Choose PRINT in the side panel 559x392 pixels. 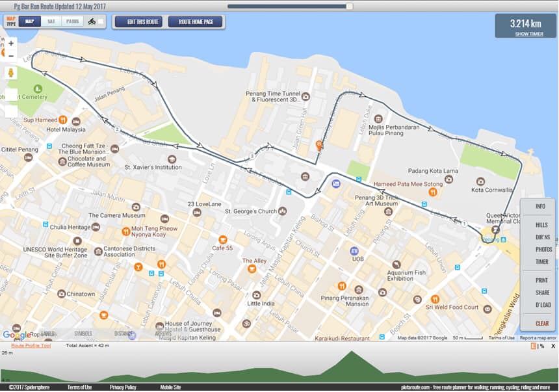tap(541, 280)
